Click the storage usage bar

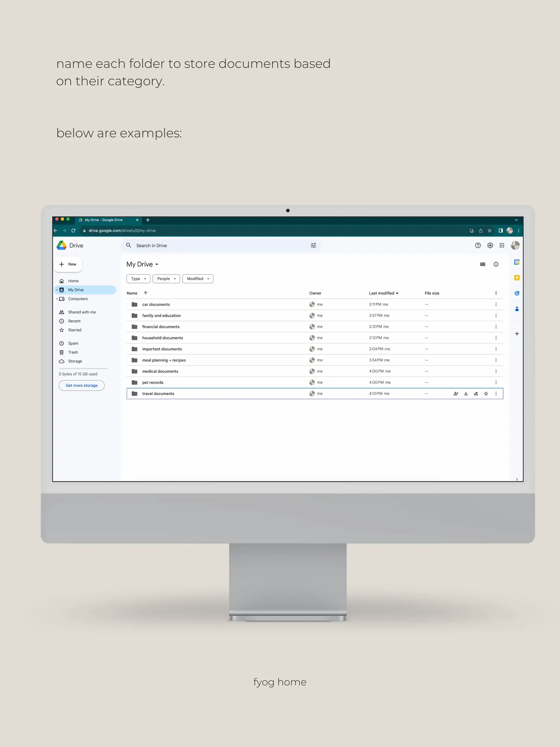83,368
